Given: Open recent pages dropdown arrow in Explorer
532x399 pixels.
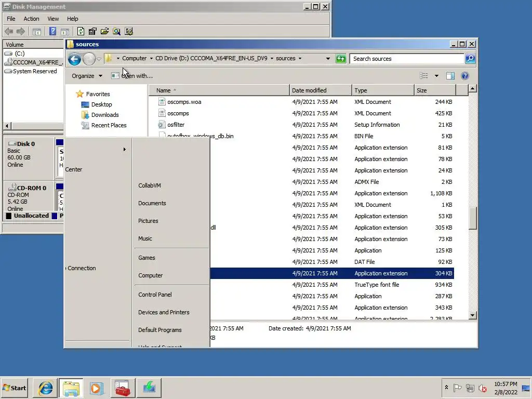Looking at the screenshot, I should pyautogui.click(x=99, y=59).
